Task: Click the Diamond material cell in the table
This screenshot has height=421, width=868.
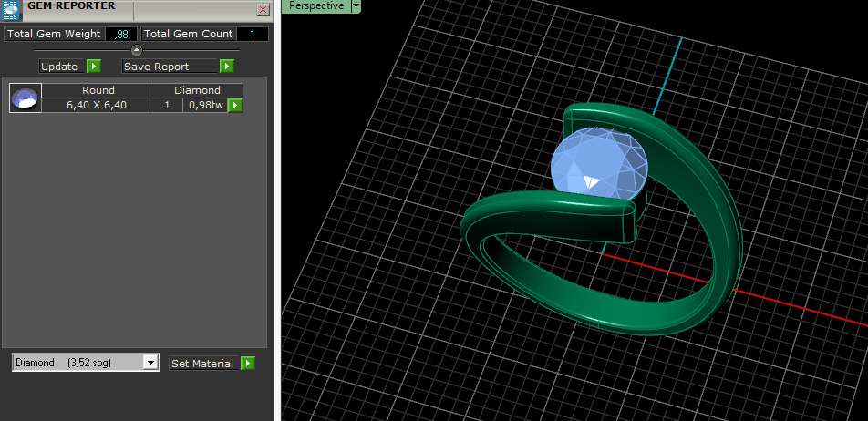Action: pos(197,91)
